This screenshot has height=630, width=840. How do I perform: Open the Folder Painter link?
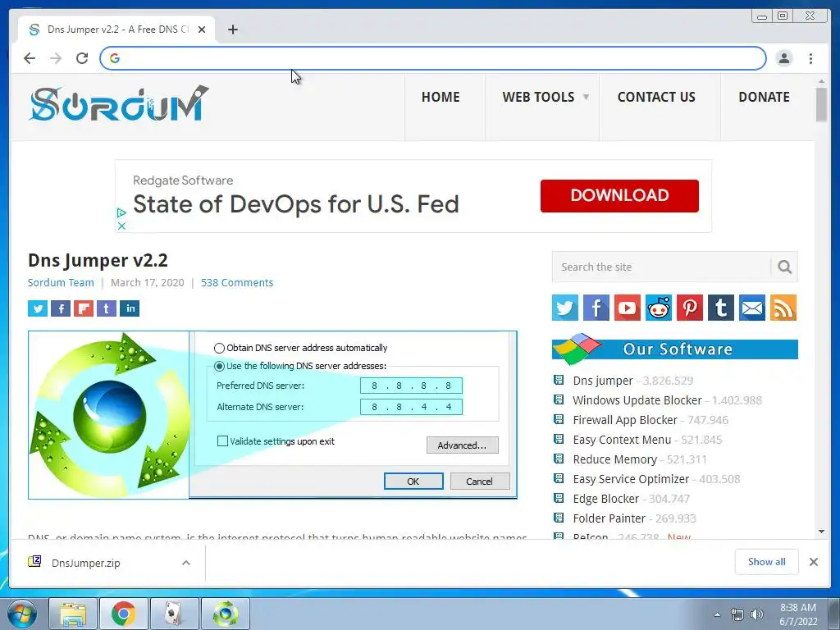[609, 518]
